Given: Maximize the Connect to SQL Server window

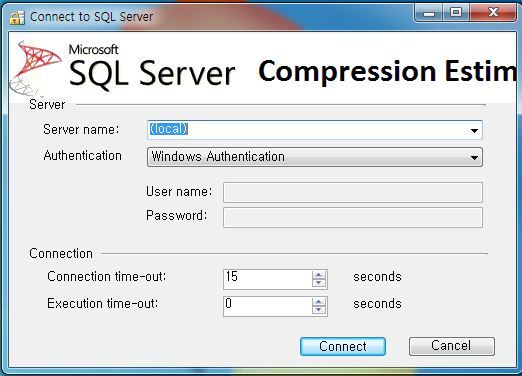Looking at the screenshot, I should (x=456, y=13).
